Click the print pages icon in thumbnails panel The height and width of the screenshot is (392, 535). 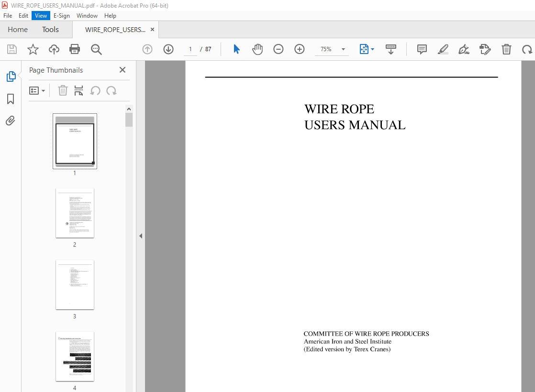pyautogui.click(x=79, y=91)
